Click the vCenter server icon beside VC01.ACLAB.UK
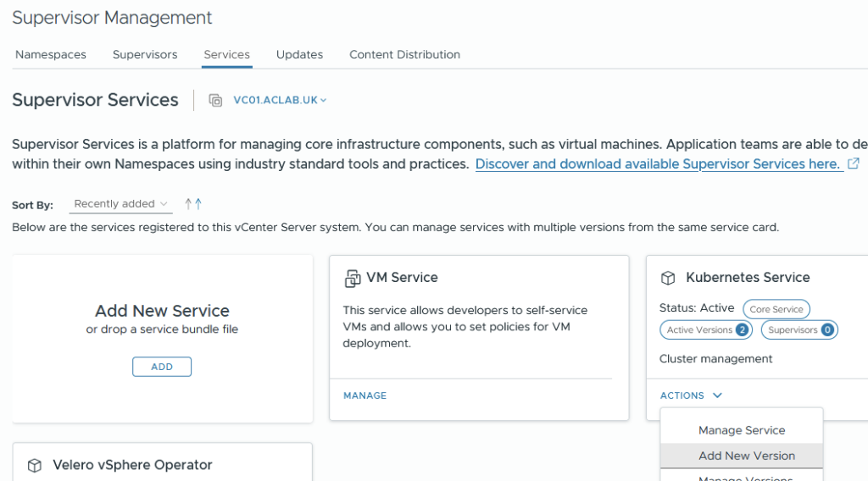Image resolution: width=868 pixels, height=481 pixels. tap(215, 100)
